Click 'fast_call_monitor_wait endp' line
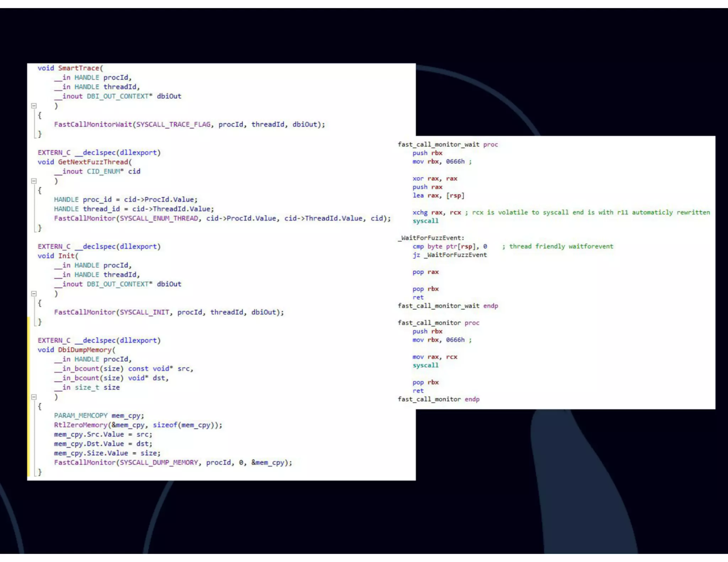The height and width of the screenshot is (562, 728). (x=448, y=306)
